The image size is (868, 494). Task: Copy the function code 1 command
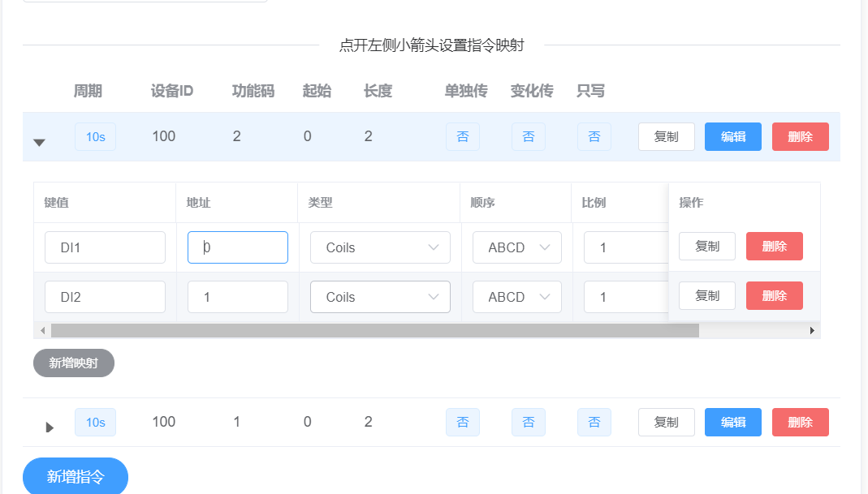click(667, 422)
